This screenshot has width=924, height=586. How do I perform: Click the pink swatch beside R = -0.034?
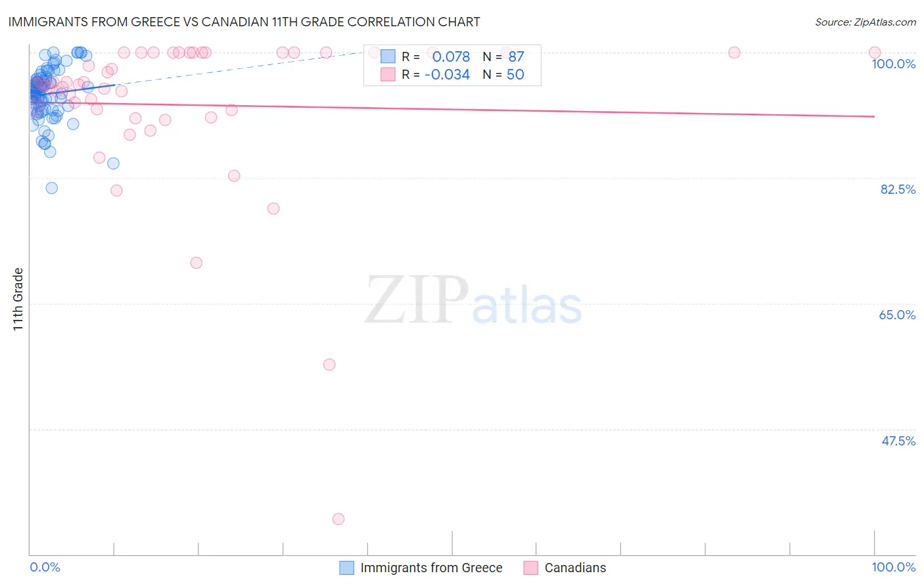tap(388, 75)
